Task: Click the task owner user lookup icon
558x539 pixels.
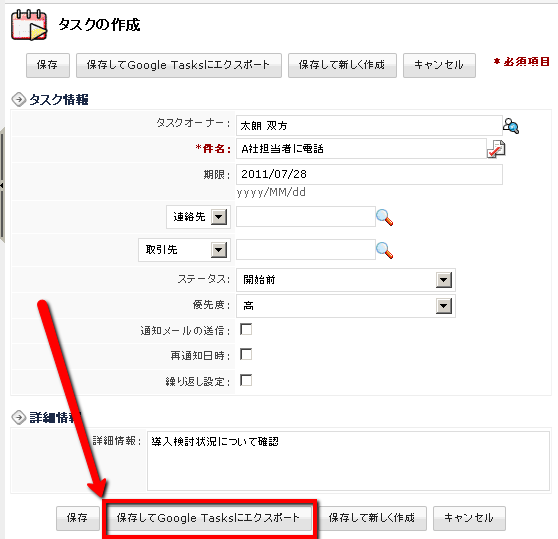Action: (x=511, y=126)
